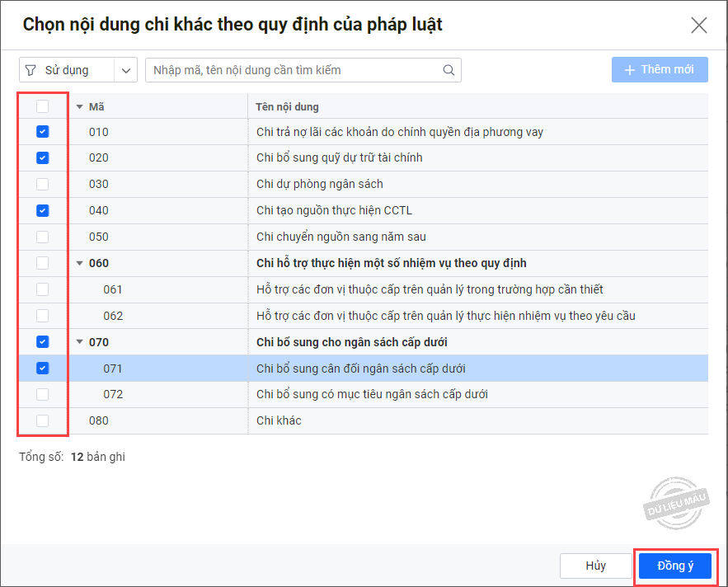Click the search magnifier icon
The height and width of the screenshot is (587, 728).
pyautogui.click(x=449, y=70)
